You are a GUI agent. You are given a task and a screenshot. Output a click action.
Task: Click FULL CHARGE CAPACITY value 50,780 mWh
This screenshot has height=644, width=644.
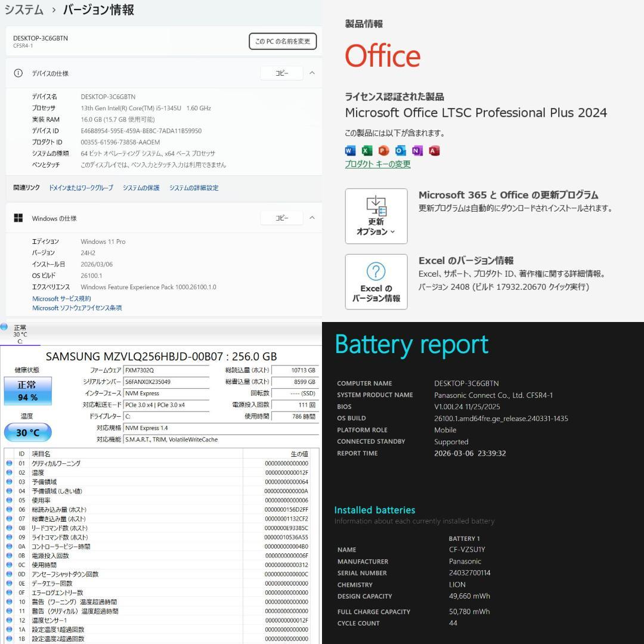469,612
